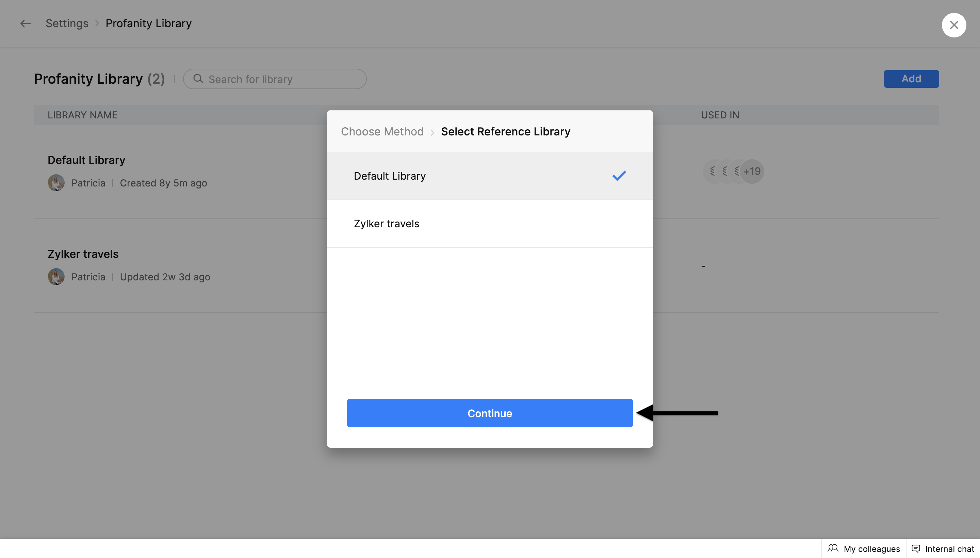Select Zylker travels as reference library
Viewport: 980px width, 558px height.
tap(386, 224)
